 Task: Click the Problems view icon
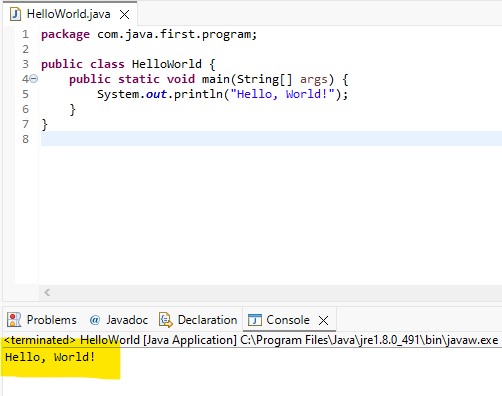tap(14, 320)
